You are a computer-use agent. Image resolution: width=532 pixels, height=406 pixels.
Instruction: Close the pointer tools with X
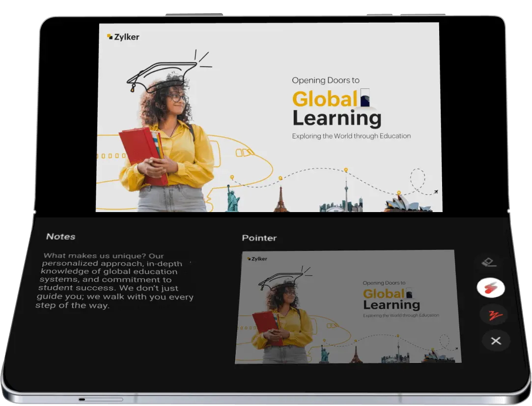pyautogui.click(x=496, y=341)
